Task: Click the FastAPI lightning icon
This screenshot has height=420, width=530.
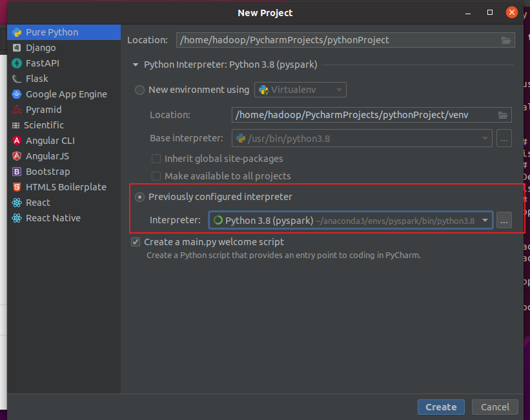Action: [x=17, y=63]
